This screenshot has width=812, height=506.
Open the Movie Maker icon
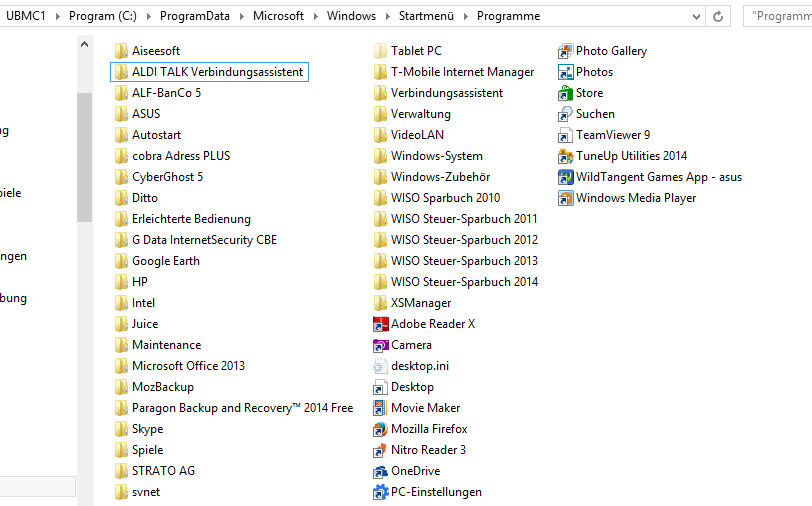pos(381,408)
